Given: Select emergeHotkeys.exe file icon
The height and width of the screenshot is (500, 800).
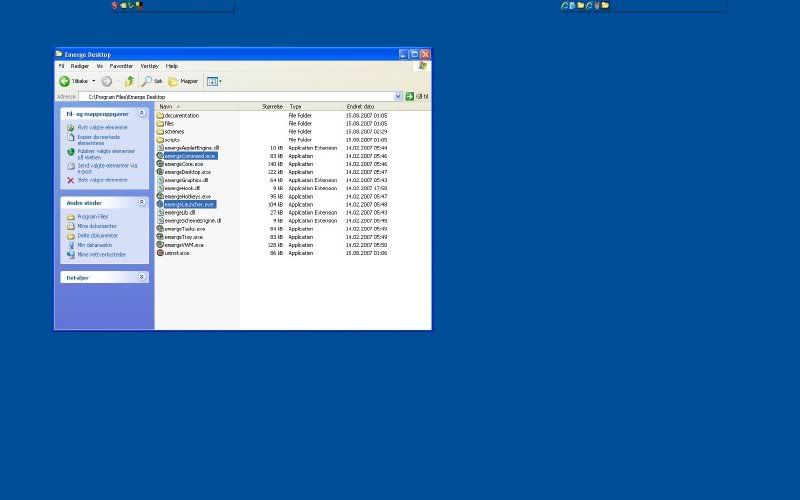Looking at the screenshot, I should 160,196.
